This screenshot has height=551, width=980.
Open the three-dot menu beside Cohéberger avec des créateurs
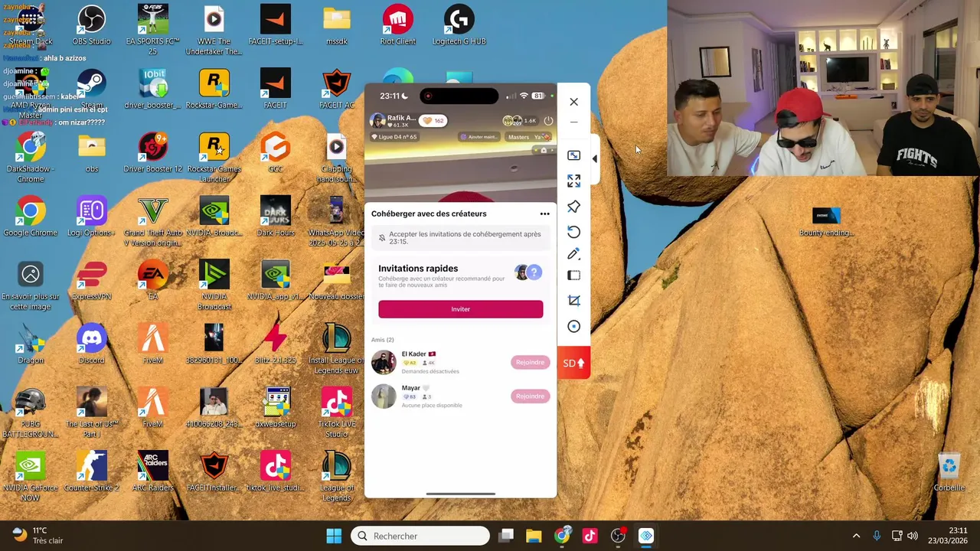[544, 214]
